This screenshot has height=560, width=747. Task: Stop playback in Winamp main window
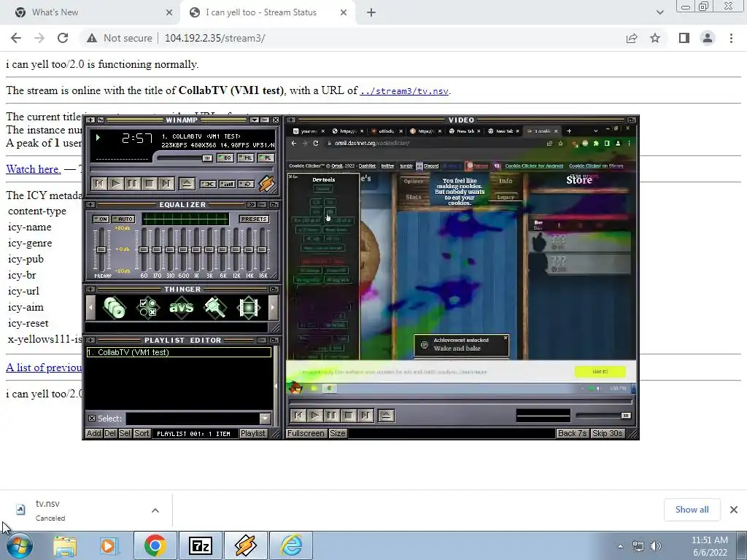pos(149,184)
